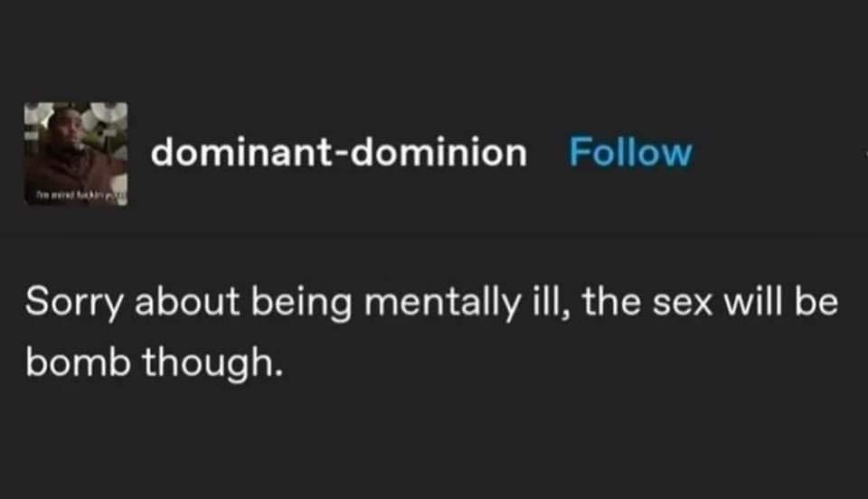Follow the dominant-dominion blog
Screen dimensions: 868x499
tap(630, 152)
